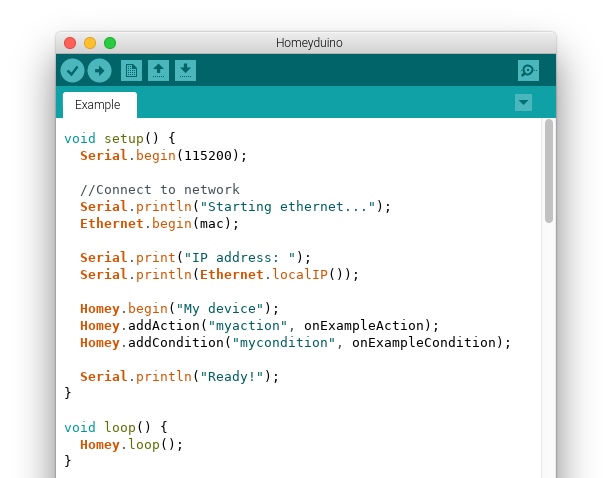Open a sketch with the up-arrow icon
This screenshot has height=478, width=612.
tap(158, 71)
